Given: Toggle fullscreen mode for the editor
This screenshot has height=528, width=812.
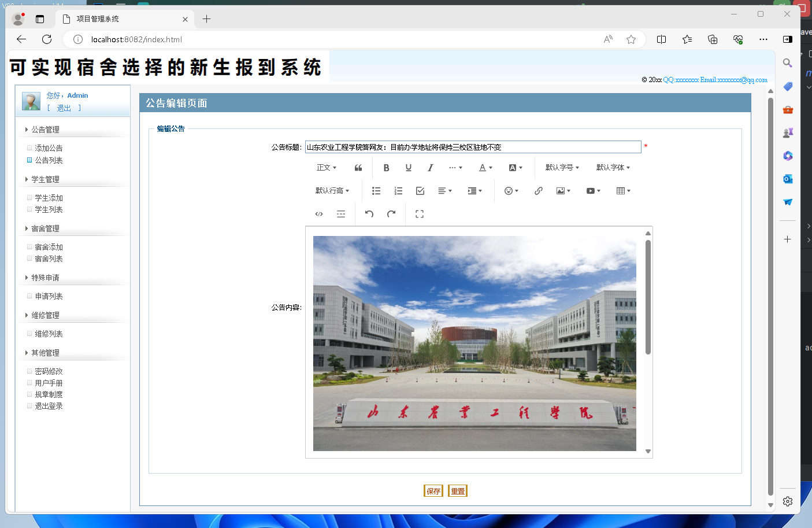Looking at the screenshot, I should point(418,214).
